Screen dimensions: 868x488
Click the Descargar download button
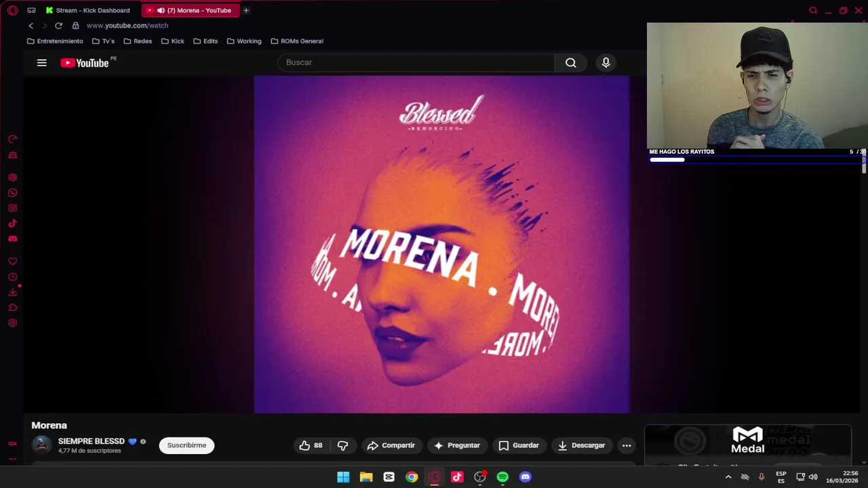581,445
